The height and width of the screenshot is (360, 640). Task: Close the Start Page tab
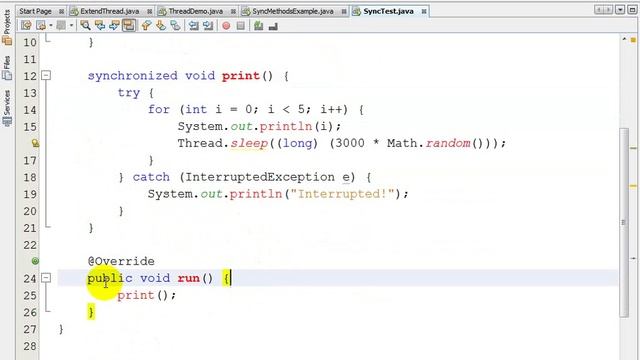(x=61, y=11)
